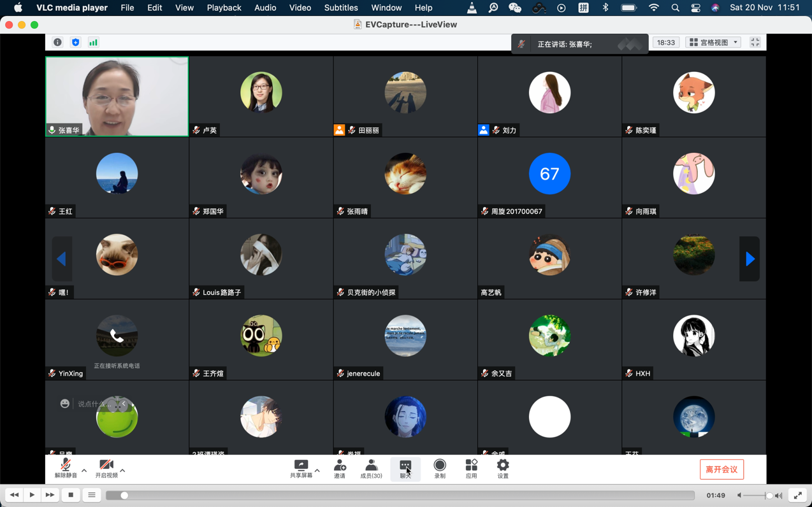The width and height of the screenshot is (812, 507).
Task: Adjust the VLC volume slider
Action: point(757,496)
